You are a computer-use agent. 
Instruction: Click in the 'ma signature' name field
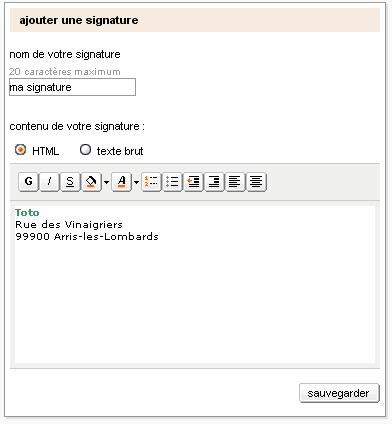click(72, 87)
